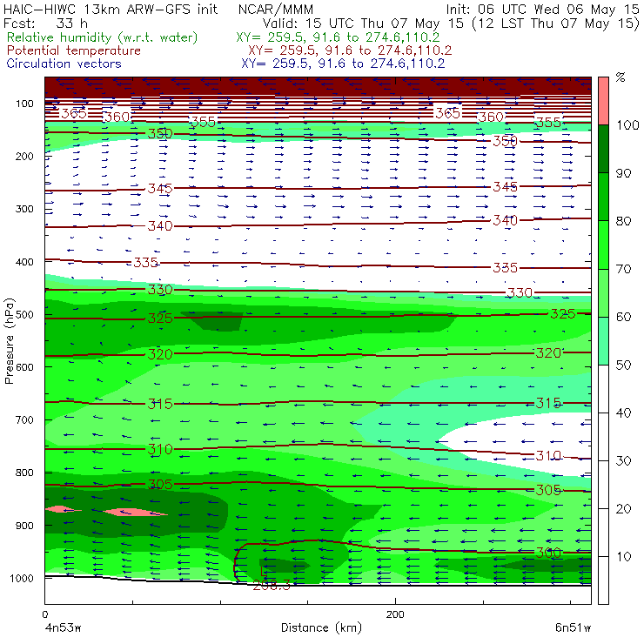Click the "298.3" contour minimum label
The height and width of the screenshot is (644, 644).
[272, 586]
